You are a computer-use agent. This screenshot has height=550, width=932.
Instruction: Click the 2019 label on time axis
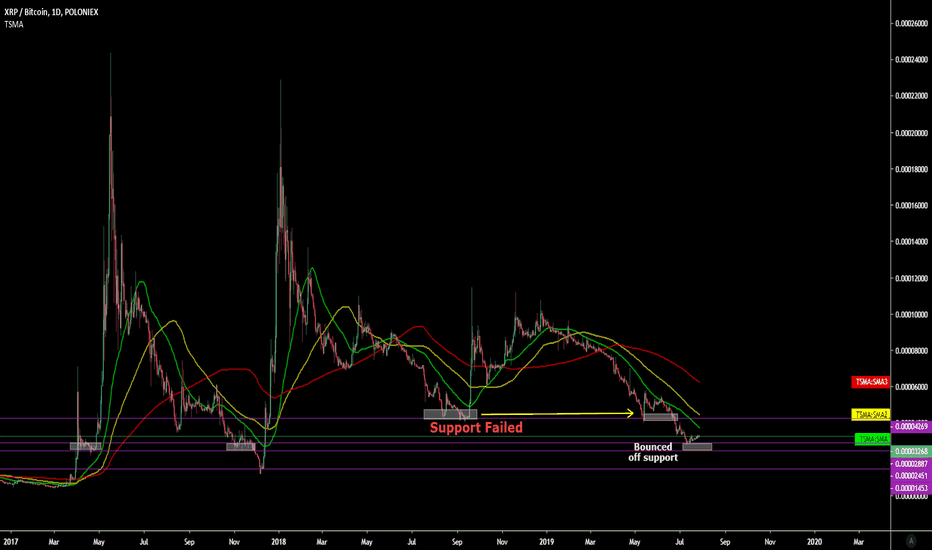tap(546, 542)
